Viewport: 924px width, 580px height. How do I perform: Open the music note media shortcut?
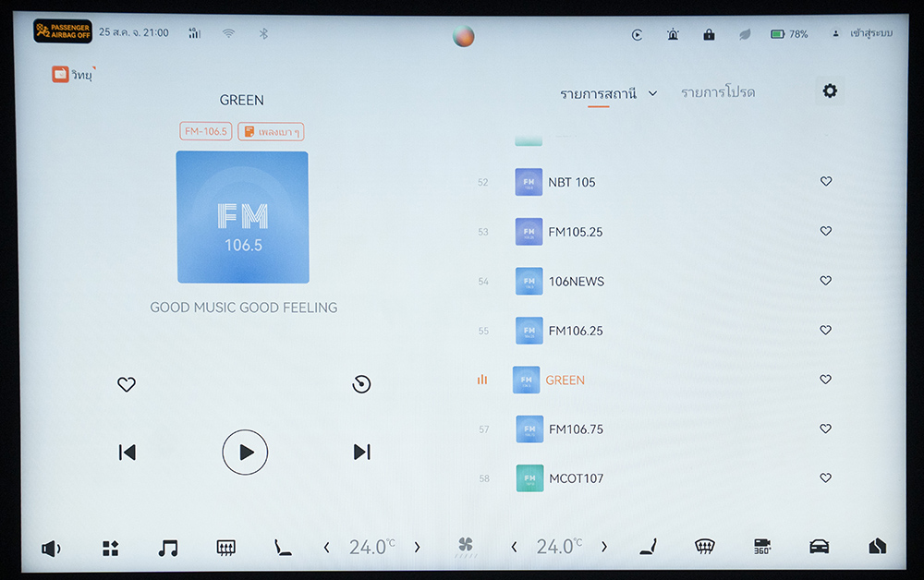167,548
